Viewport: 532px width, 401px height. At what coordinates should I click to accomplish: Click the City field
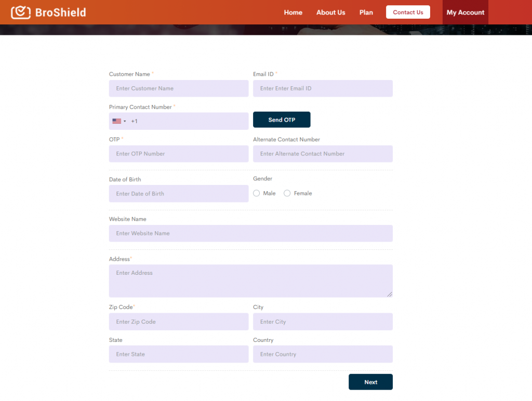coord(323,322)
